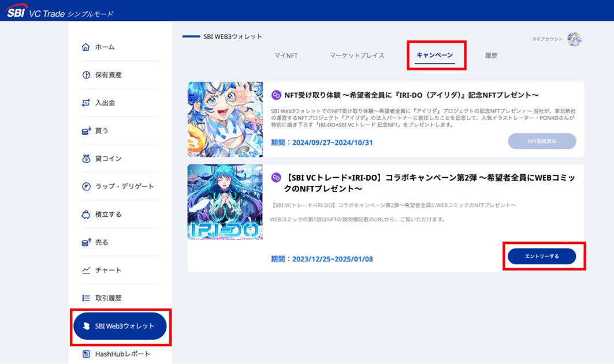
Task: Click the home icon beside ホーム
Action: tap(85, 47)
